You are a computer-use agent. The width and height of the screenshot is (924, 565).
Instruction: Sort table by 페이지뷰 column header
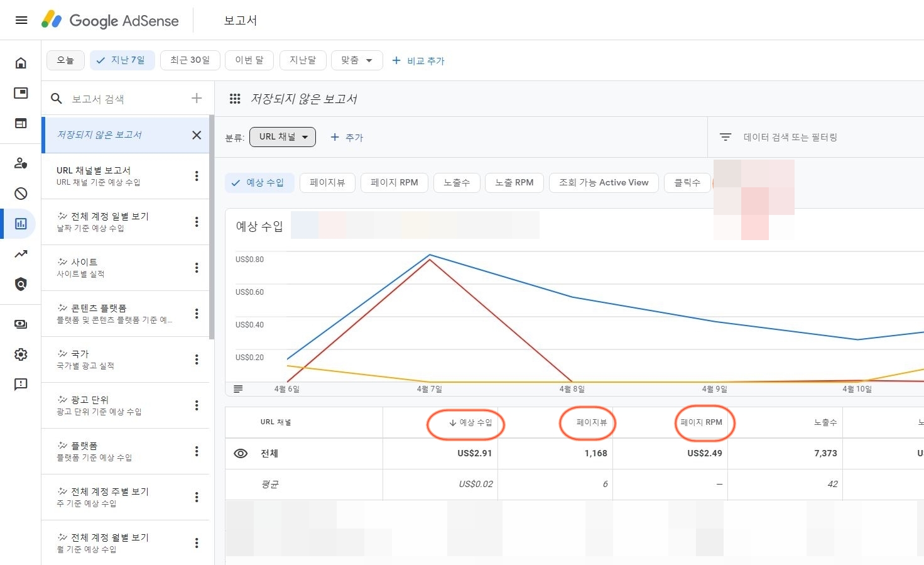(x=592, y=422)
